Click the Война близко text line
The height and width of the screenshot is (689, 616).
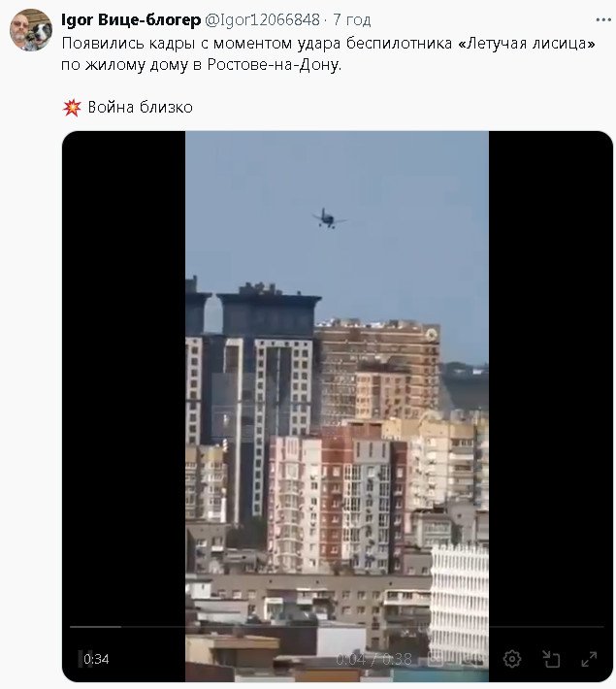(140, 107)
